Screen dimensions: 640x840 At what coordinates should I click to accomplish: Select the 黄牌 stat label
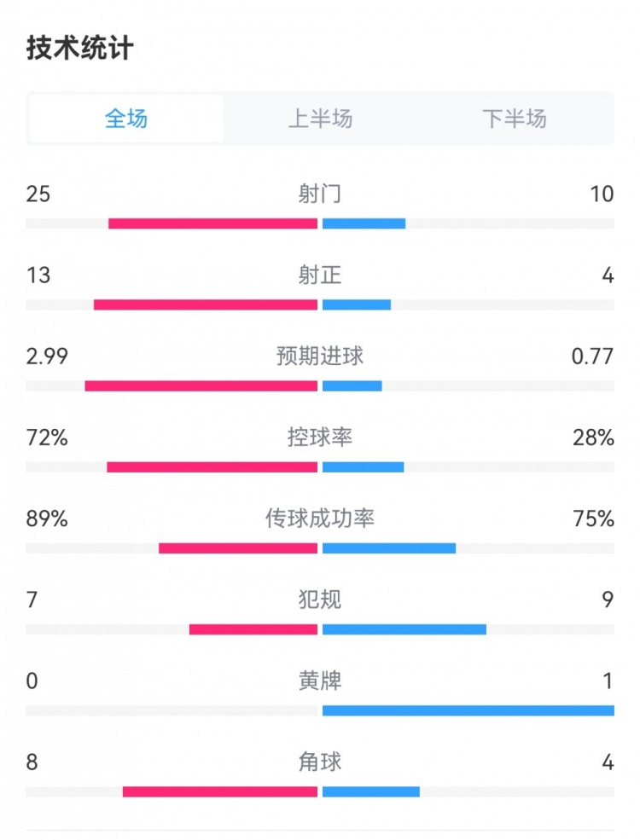point(320,681)
